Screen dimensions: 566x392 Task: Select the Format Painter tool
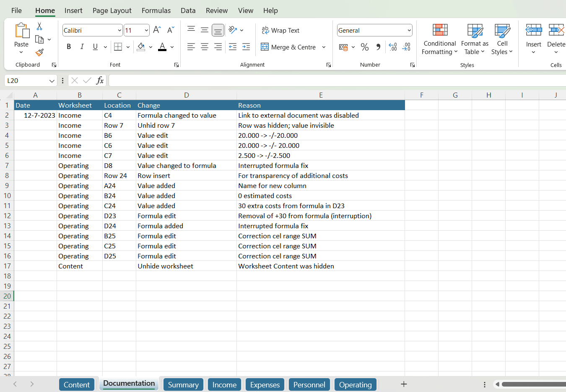click(x=39, y=52)
